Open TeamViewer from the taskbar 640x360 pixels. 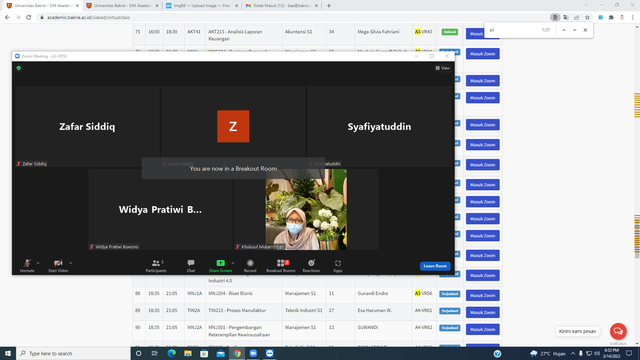tap(269, 353)
